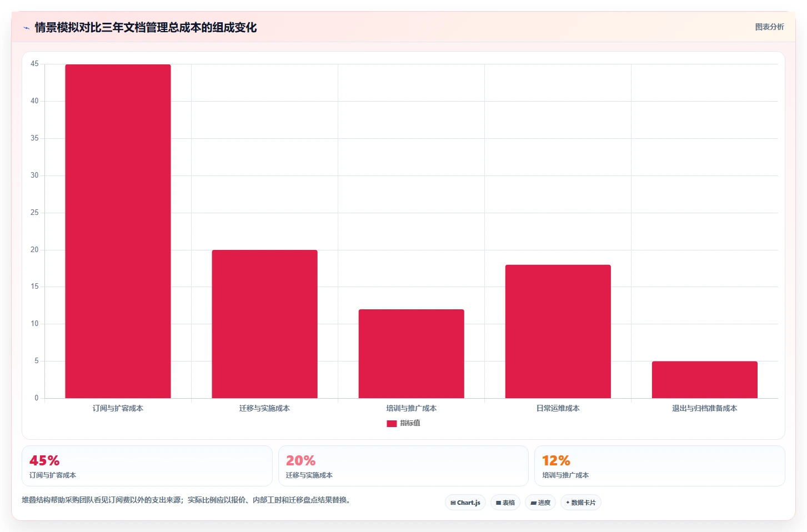Click the icon inside the 表格 pill
The image size is (807, 532).
[498, 503]
